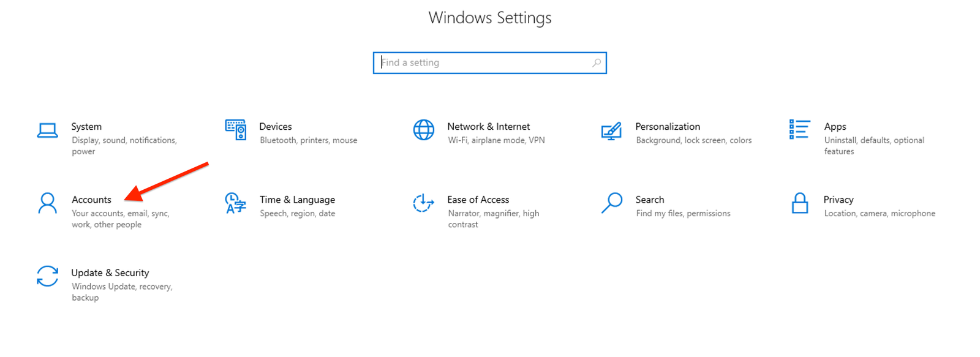Screen dimensions: 980x357
Task: Open Update & Security via the circular arrows icon
Action: click(47, 276)
